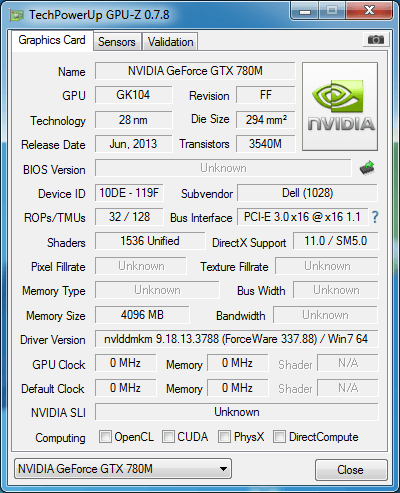This screenshot has height=493, width=400.
Task: Minimize the GPU-Z window
Action: (x=305, y=11)
